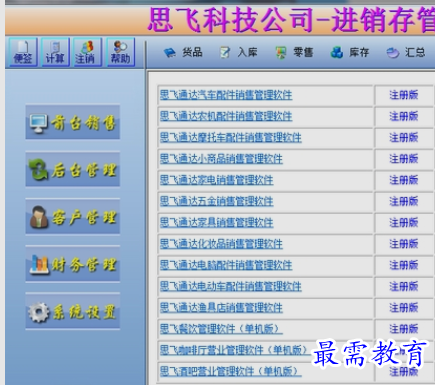Open link 思飞通达汽车配件销售管理软件
The height and width of the screenshot is (385, 435).
(x=226, y=95)
